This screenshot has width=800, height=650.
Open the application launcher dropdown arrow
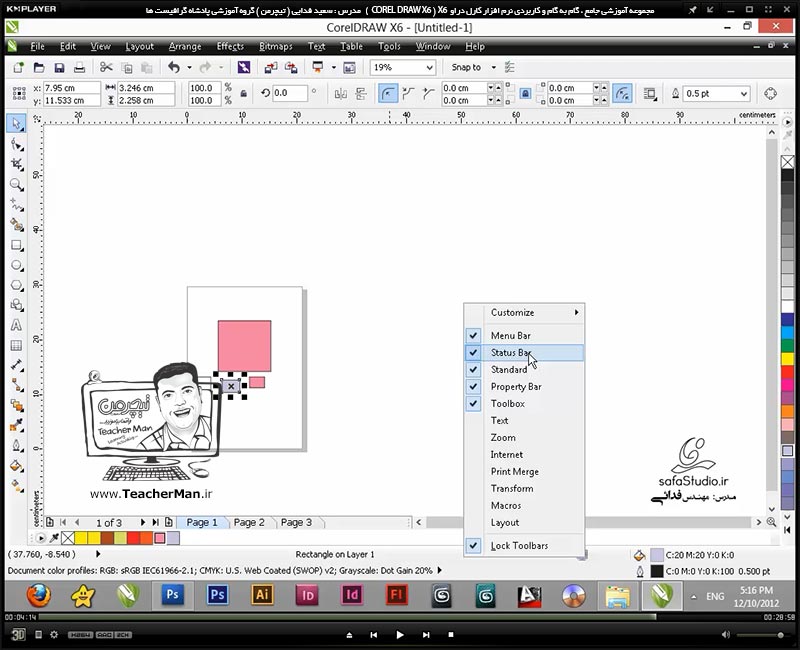(x=333, y=67)
